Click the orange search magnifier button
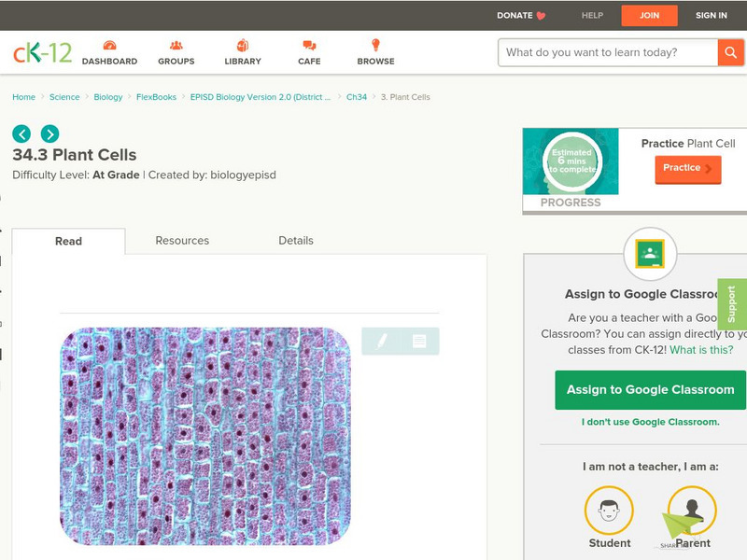The image size is (747, 560). click(730, 52)
